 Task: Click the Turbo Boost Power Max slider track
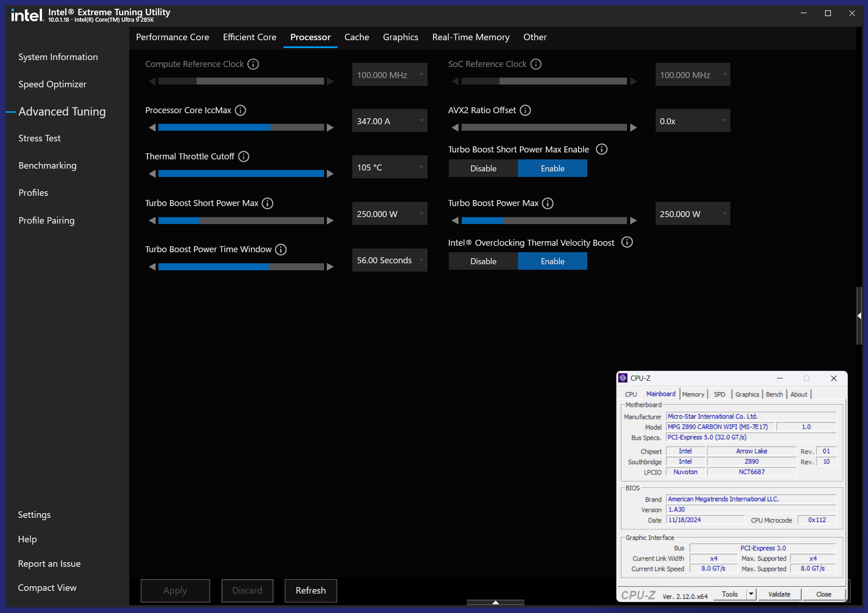pos(544,221)
